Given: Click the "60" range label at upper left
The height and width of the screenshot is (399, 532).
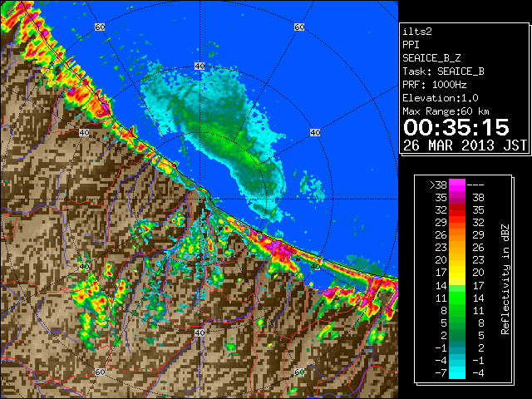Looking at the screenshot, I should point(100,27).
